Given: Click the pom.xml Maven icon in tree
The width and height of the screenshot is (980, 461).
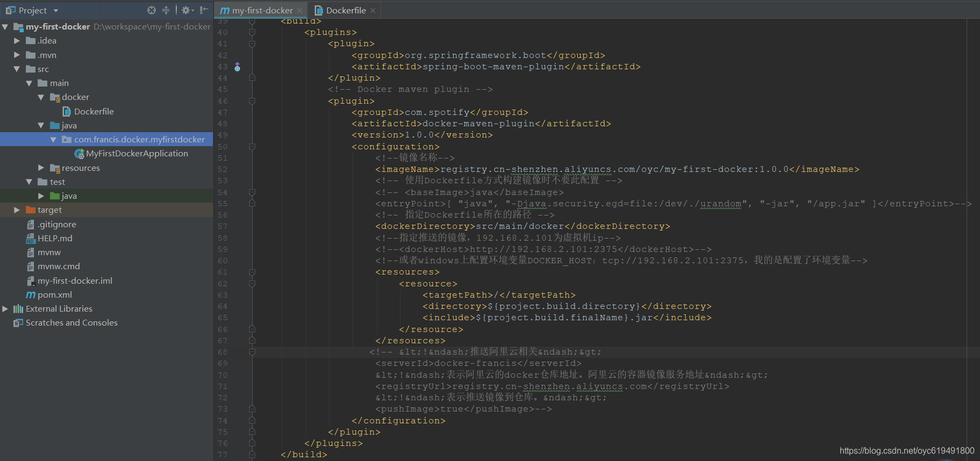Looking at the screenshot, I should click(x=31, y=295).
